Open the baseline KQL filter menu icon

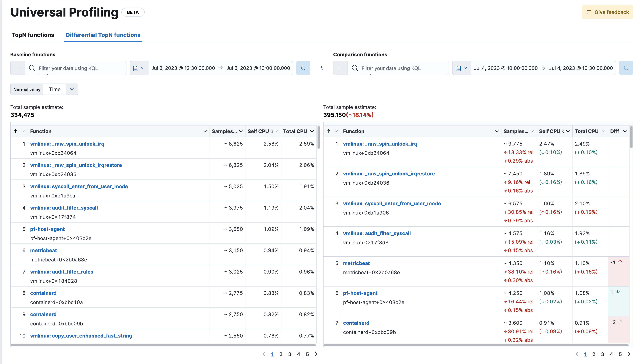click(17, 68)
